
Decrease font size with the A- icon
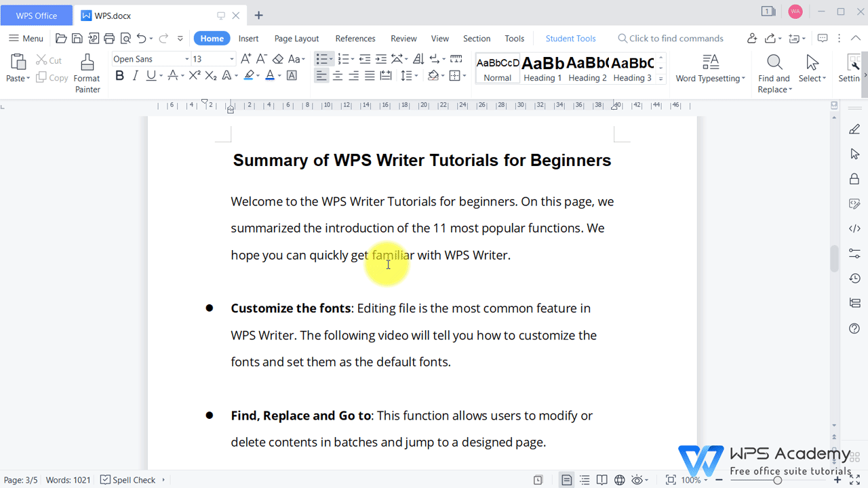pyautogui.click(x=262, y=59)
